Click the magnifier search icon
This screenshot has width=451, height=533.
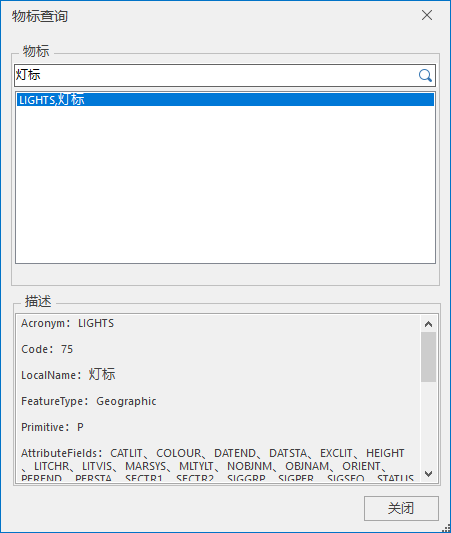(x=425, y=75)
